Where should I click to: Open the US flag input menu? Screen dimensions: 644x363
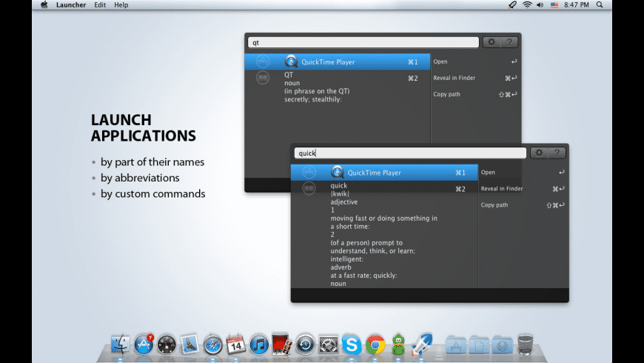click(x=554, y=5)
